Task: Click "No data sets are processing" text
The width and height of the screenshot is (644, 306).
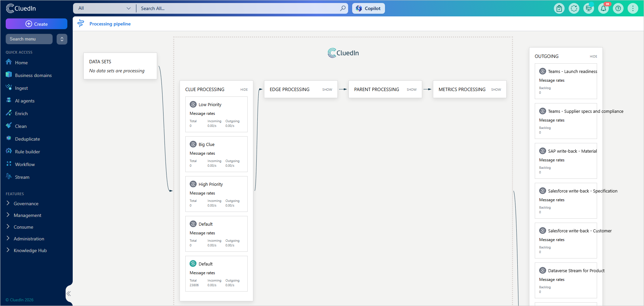Action: point(117,71)
